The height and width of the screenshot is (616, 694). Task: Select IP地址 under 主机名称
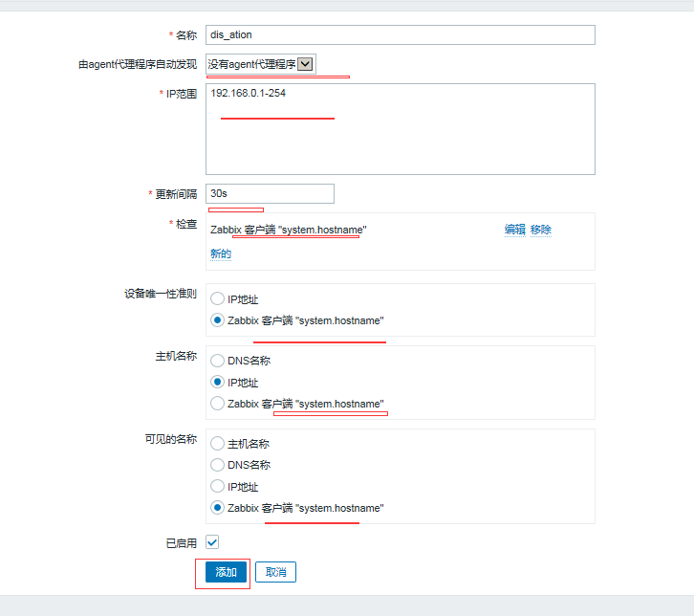pyautogui.click(x=217, y=382)
